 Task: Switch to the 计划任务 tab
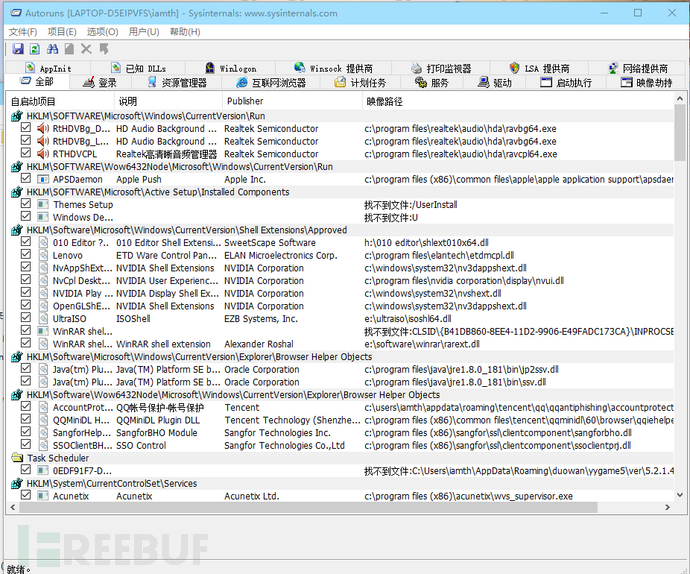point(360,83)
